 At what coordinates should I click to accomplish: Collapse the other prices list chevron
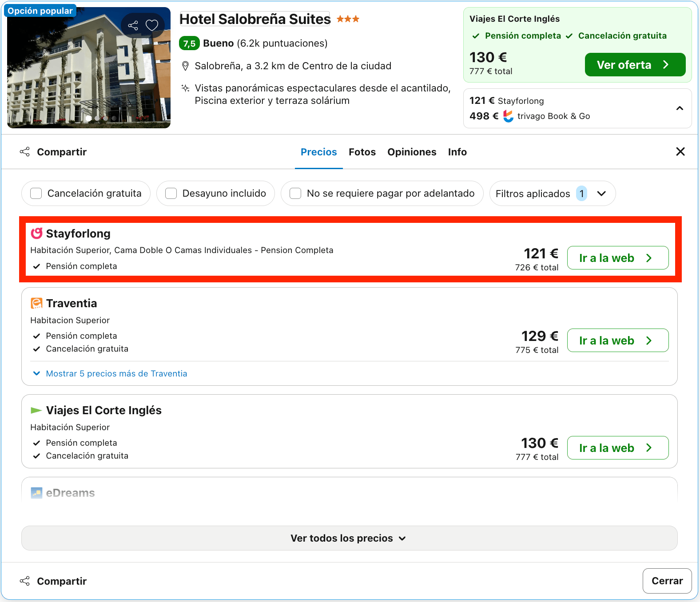coord(680,108)
